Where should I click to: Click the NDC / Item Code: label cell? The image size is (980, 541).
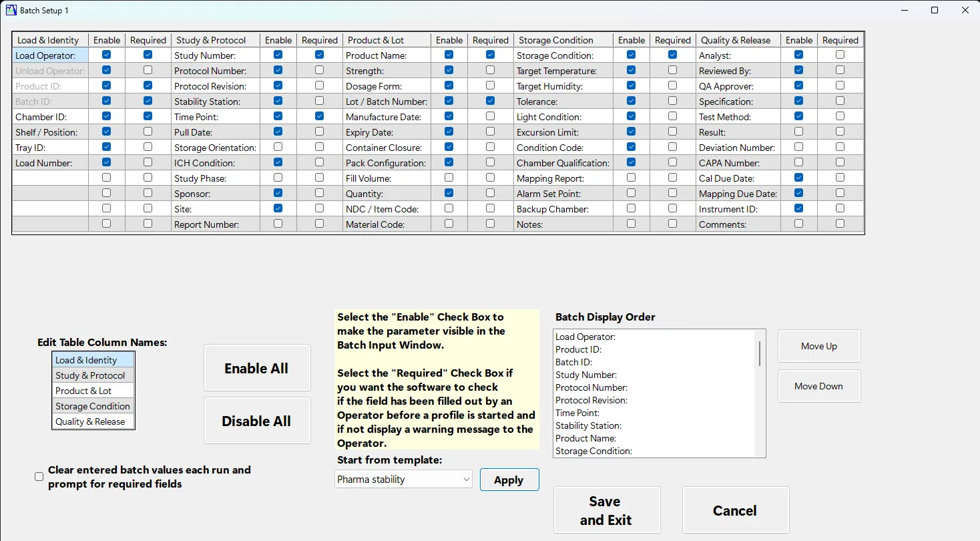coord(387,209)
